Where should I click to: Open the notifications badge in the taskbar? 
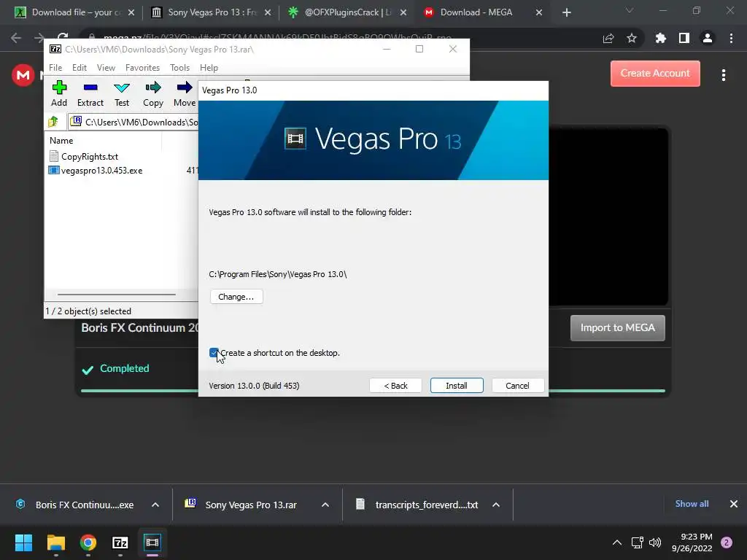point(727,542)
